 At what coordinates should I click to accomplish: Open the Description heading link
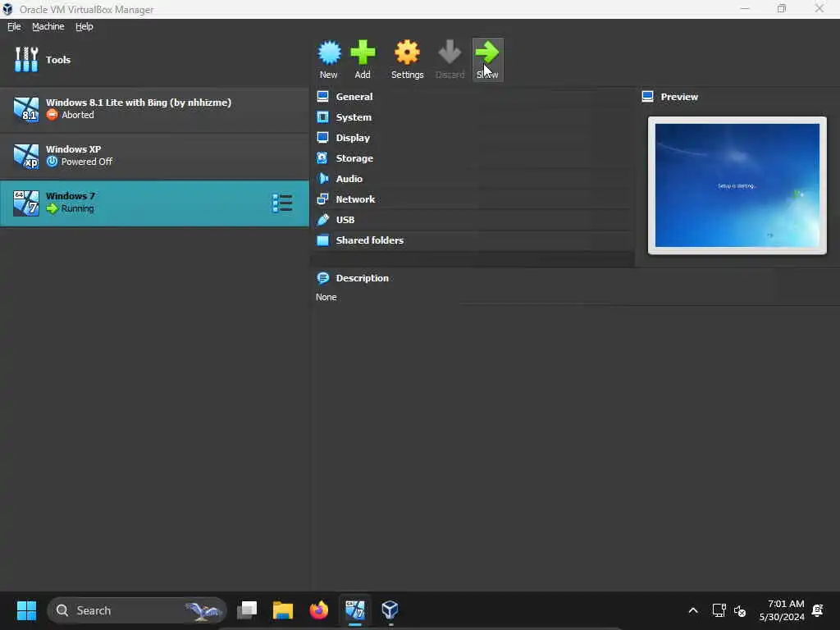pyautogui.click(x=362, y=277)
